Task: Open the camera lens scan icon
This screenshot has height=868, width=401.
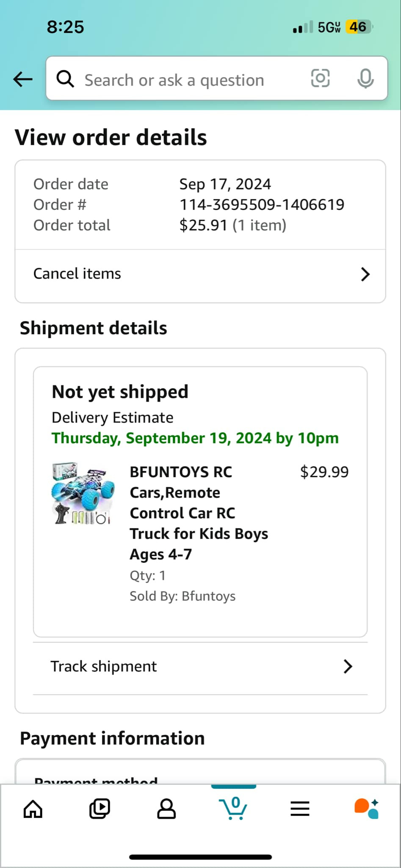Action: coord(320,78)
